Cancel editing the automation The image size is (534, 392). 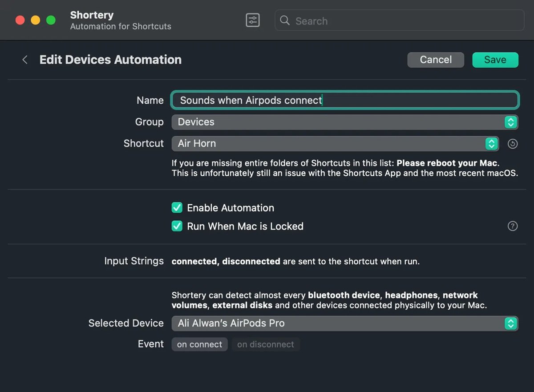[x=435, y=60]
